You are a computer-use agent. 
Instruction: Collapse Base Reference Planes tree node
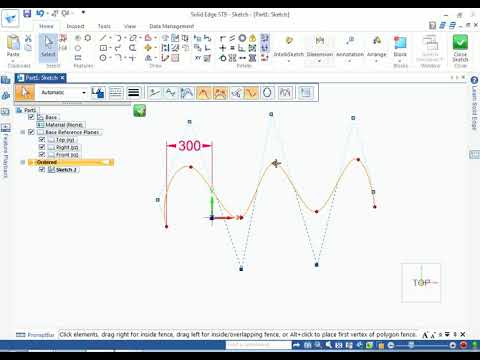pos(23,132)
